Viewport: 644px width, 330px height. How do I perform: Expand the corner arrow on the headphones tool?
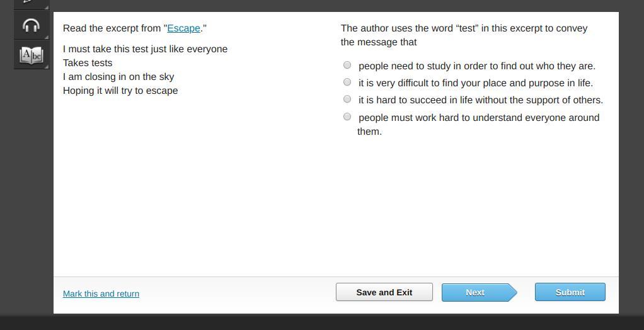tap(46, 36)
